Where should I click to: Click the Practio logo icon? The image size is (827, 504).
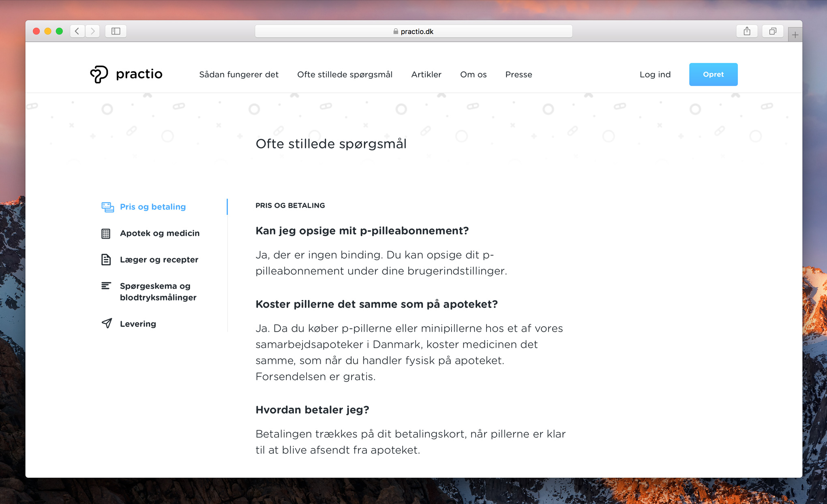(99, 75)
